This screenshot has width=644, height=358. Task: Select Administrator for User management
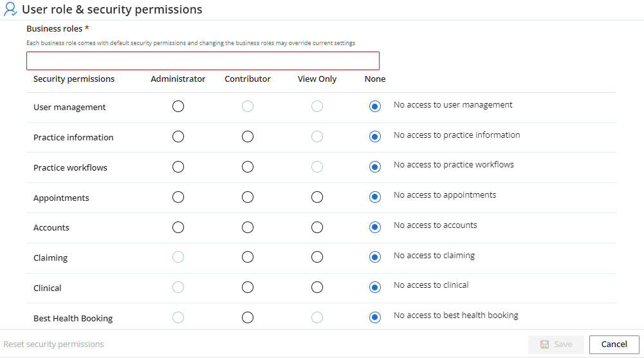coord(178,106)
